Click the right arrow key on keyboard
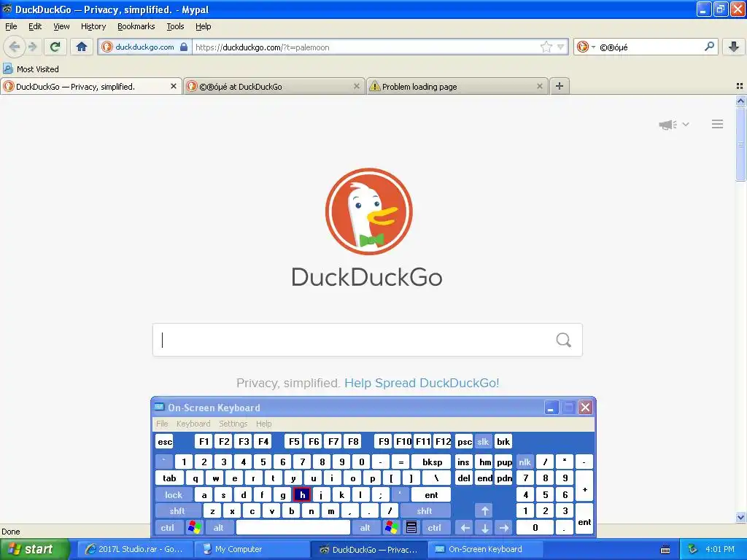747x560 pixels. 504,528
